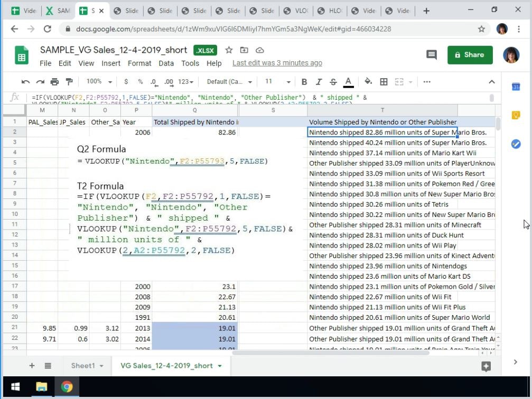Click the Print icon
This screenshot has height=399, width=532.
pos(54,82)
